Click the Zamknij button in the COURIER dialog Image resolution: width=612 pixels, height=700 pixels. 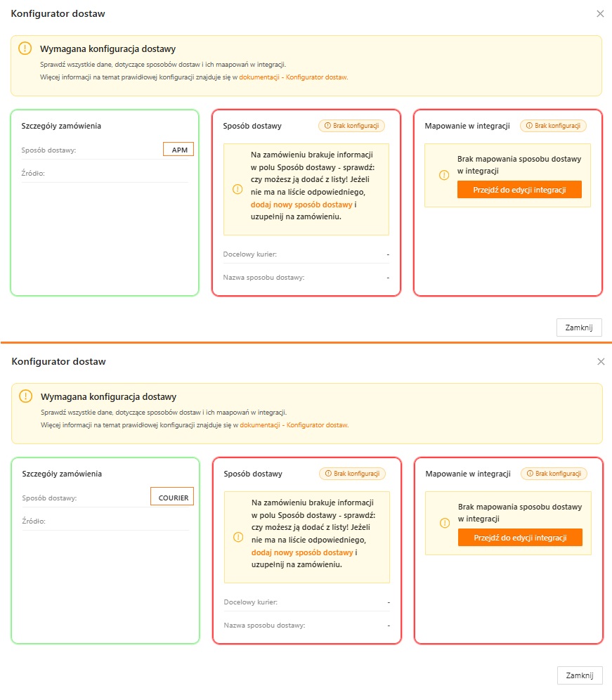pyautogui.click(x=580, y=675)
